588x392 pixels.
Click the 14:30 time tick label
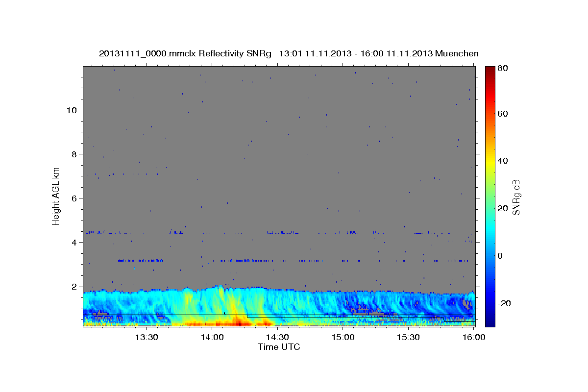[x=278, y=337]
